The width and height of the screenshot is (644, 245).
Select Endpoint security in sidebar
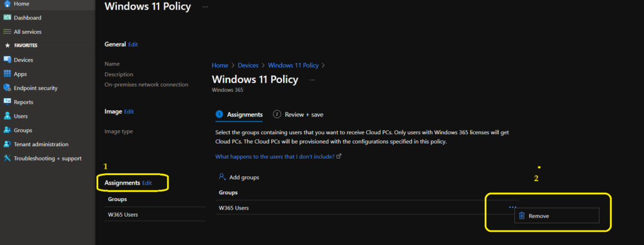(36, 88)
